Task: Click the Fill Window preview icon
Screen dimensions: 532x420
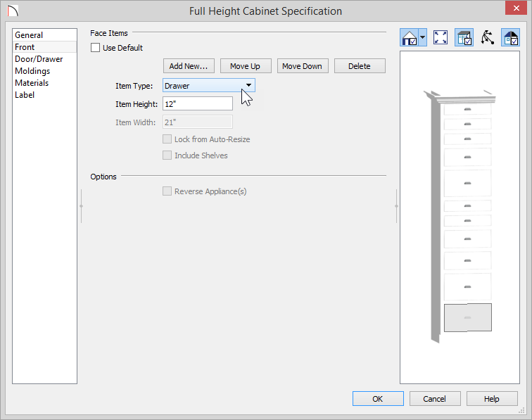Action: [x=441, y=38]
